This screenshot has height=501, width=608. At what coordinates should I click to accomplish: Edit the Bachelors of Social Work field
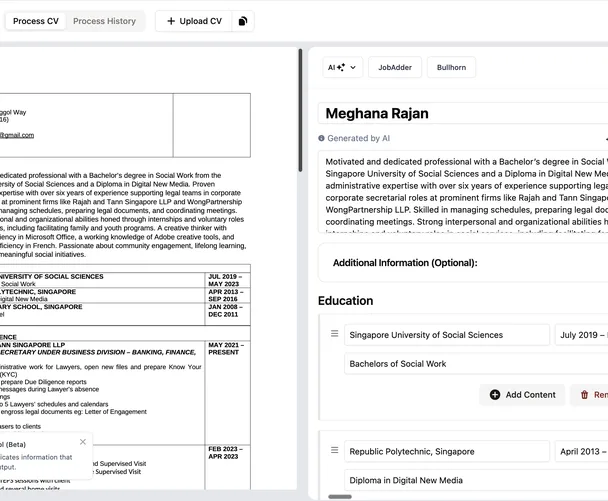pos(476,364)
